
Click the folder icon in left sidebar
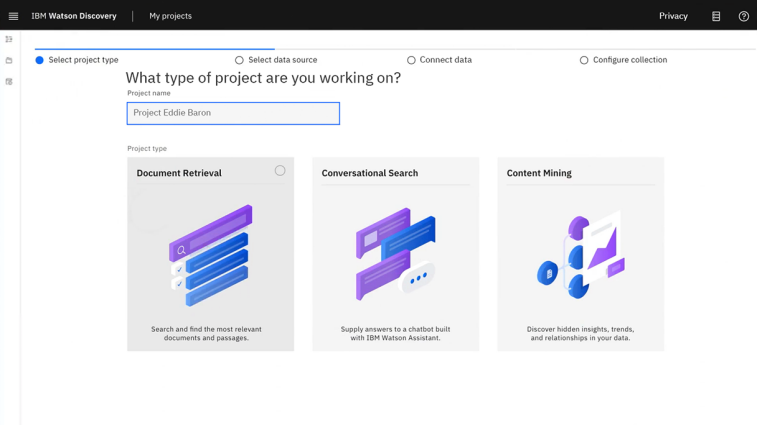point(9,61)
